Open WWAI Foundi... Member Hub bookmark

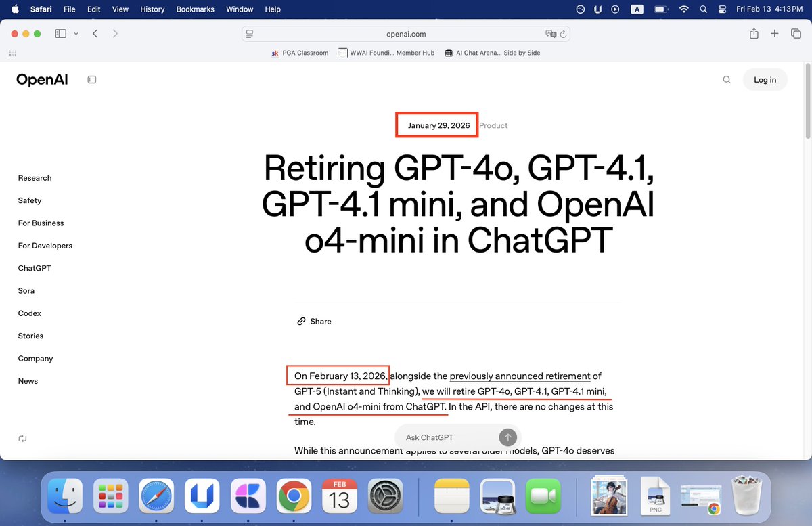386,53
